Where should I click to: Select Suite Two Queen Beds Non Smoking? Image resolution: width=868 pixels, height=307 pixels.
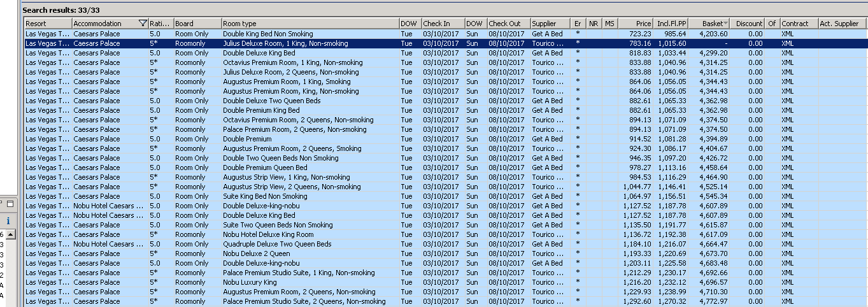[446, 225]
